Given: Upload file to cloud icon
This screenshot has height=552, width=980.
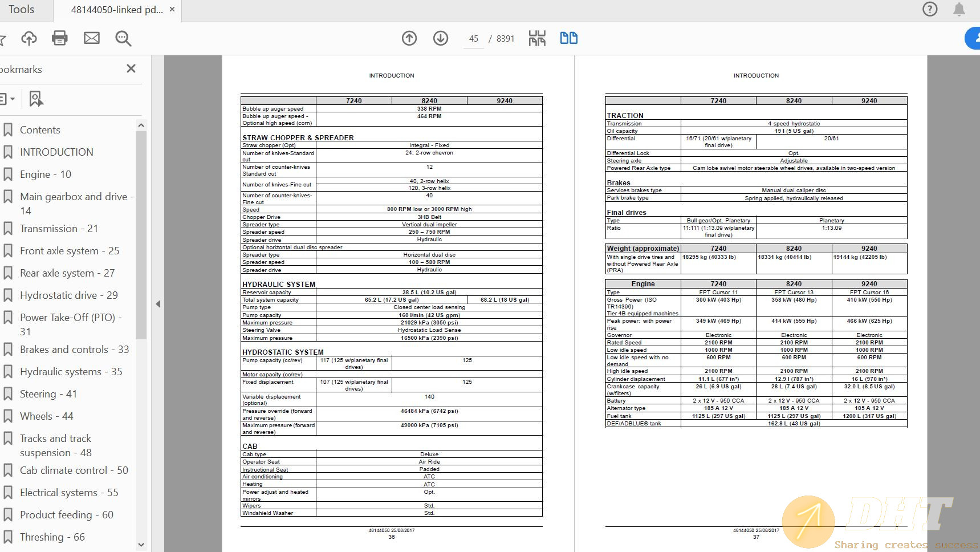Looking at the screenshot, I should [29, 38].
